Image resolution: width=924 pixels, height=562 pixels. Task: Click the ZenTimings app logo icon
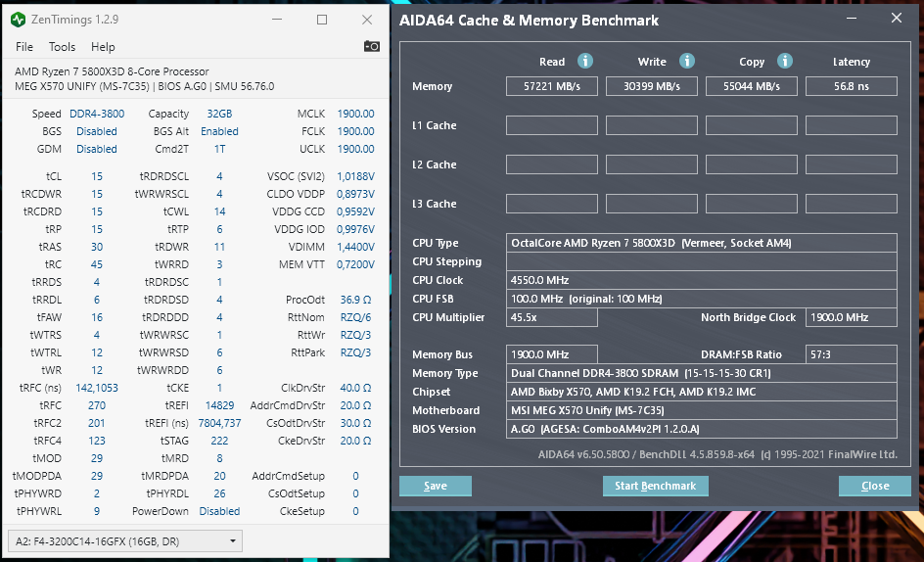[19, 20]
